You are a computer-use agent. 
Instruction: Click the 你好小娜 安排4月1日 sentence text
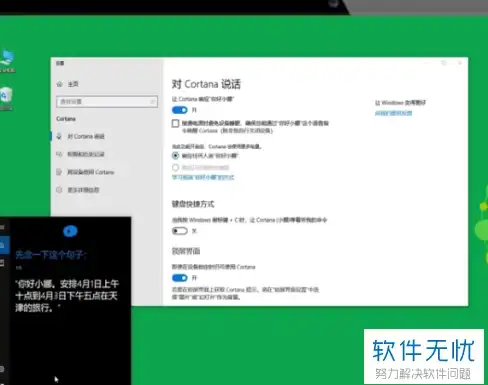coord(67,296)
